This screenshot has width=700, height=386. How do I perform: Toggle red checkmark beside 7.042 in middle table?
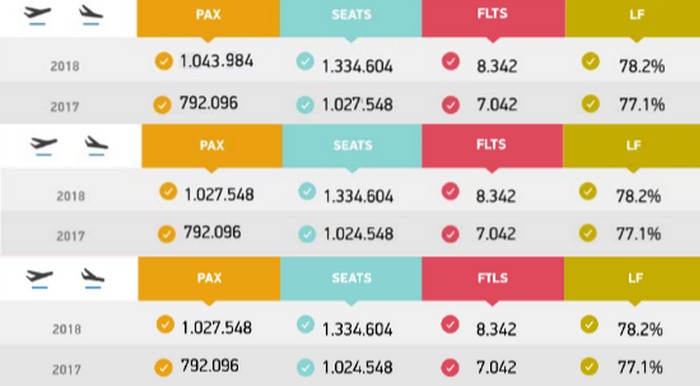pos(450,234)
